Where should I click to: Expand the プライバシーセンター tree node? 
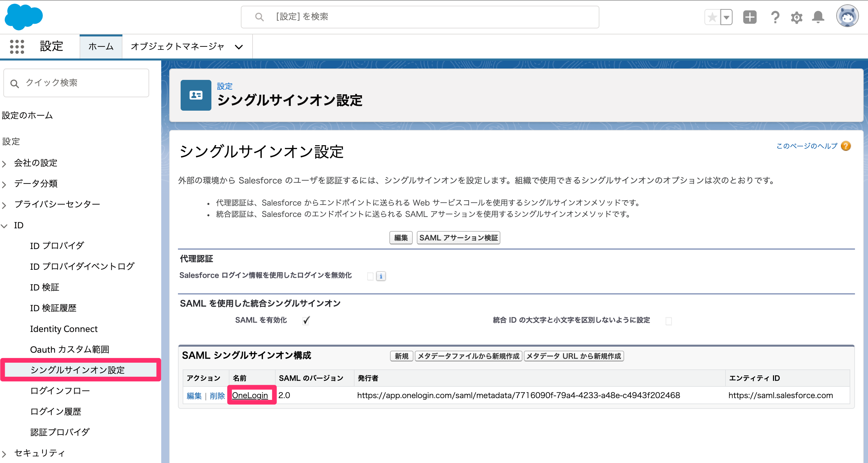pyautogui.click(x=4, y=205)
